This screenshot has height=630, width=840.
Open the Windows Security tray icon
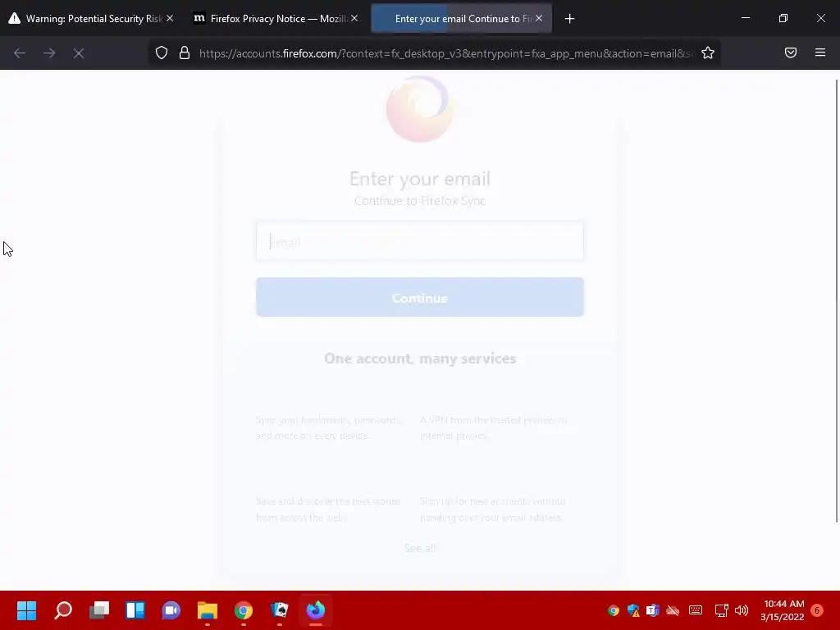(633, 610)
